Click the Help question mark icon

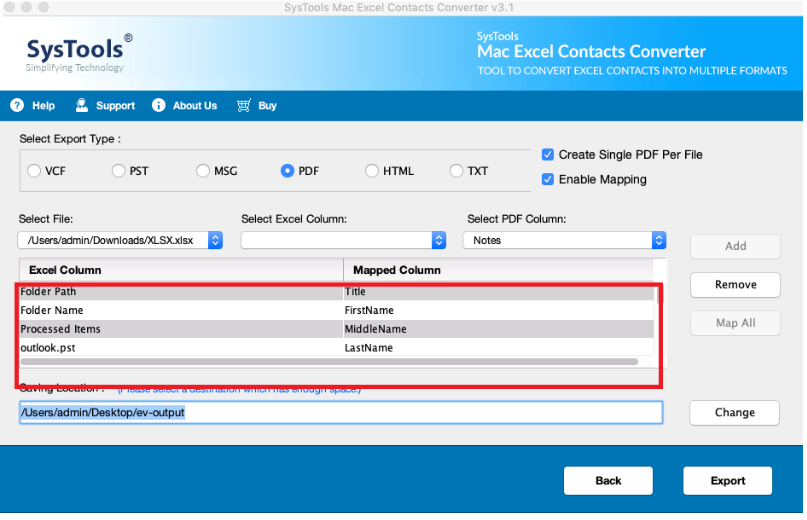coord(17,106)
